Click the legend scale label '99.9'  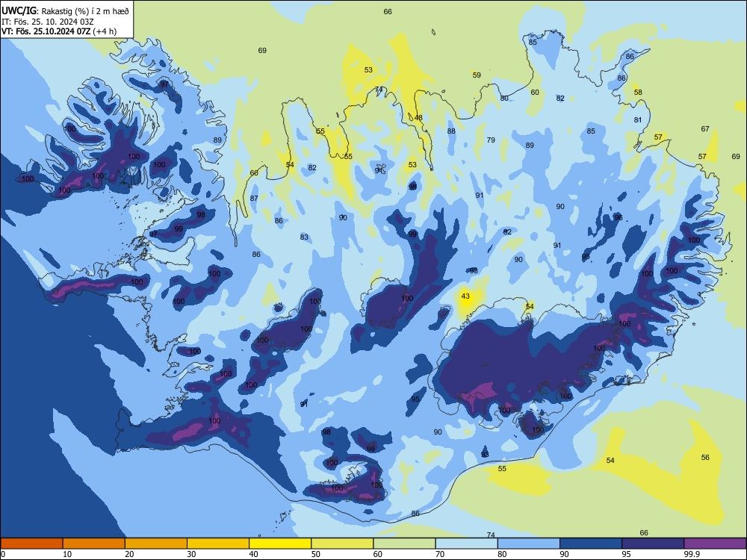[692, 554]
